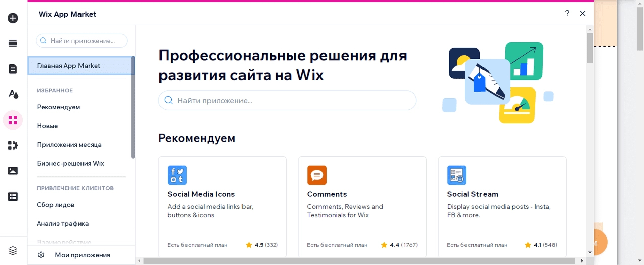Image resolution: width=644 pixels, height=265 pixels.
Task: Click the Social Media Icons description text
Action: pyautogui.click(x=210, y=211)
